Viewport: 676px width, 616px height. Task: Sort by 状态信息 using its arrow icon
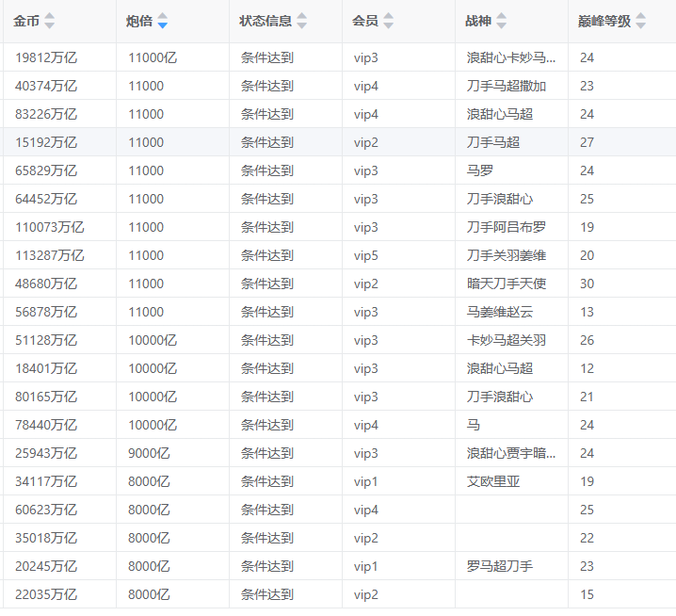coord(300,21)
